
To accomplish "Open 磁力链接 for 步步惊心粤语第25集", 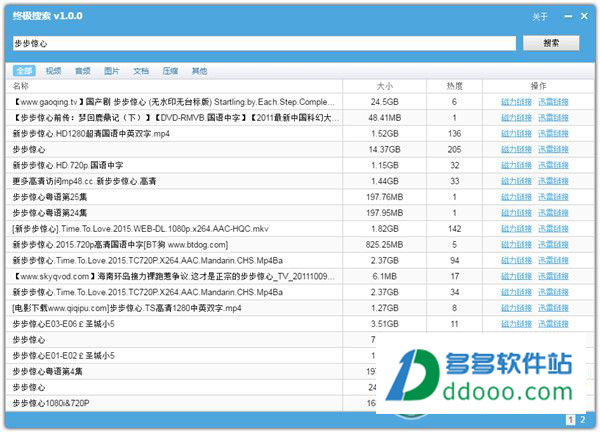I will point(517,197).
